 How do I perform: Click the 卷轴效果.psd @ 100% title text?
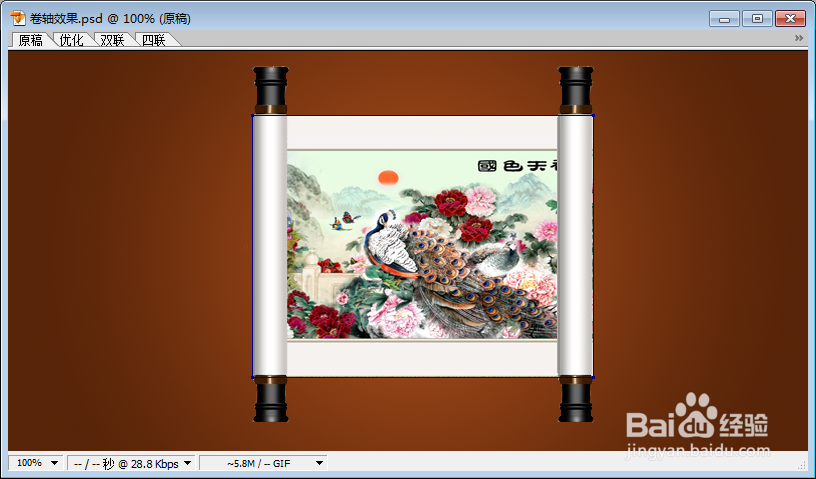pos(110,19)
